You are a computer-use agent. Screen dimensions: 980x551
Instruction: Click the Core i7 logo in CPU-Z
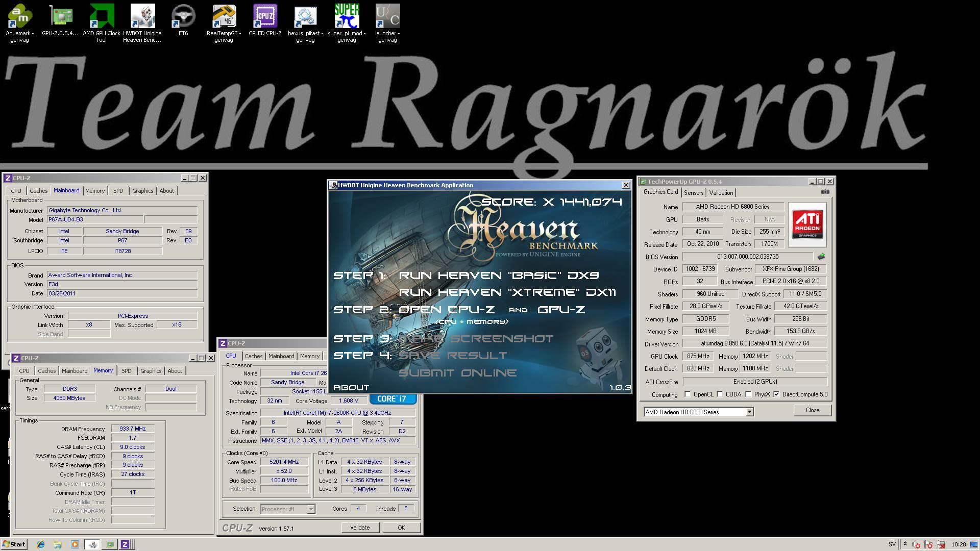pyautogui.click(x=393, y=399)
